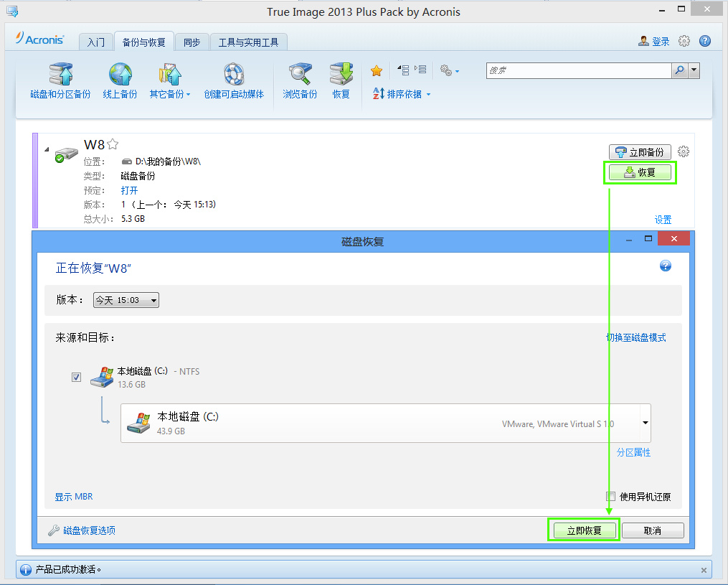Select target Local Disk (C:) 43.9 GB

pyautogui.click(x=385, y=423)
